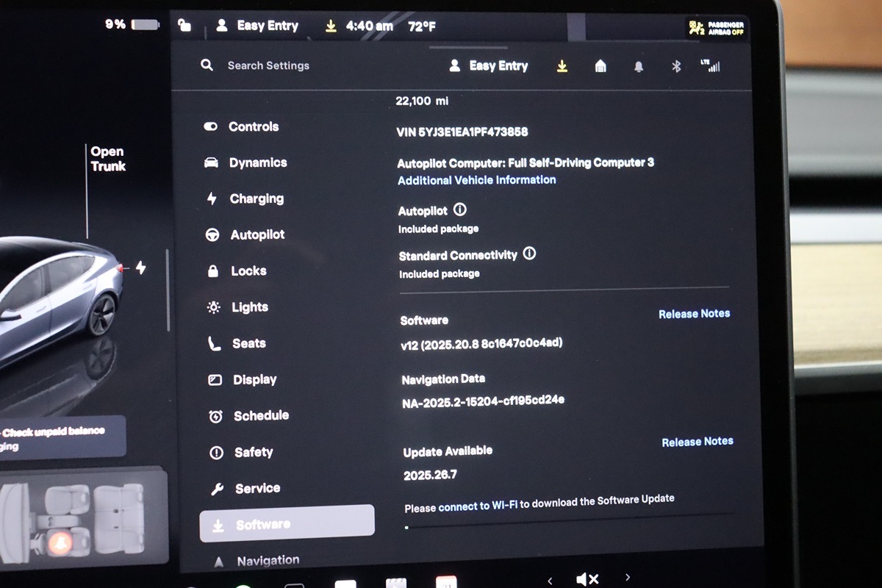This screenshot has height=588, width=882.
Task: Select Autopilot in the settings sidebar
Action: [257, 234]
